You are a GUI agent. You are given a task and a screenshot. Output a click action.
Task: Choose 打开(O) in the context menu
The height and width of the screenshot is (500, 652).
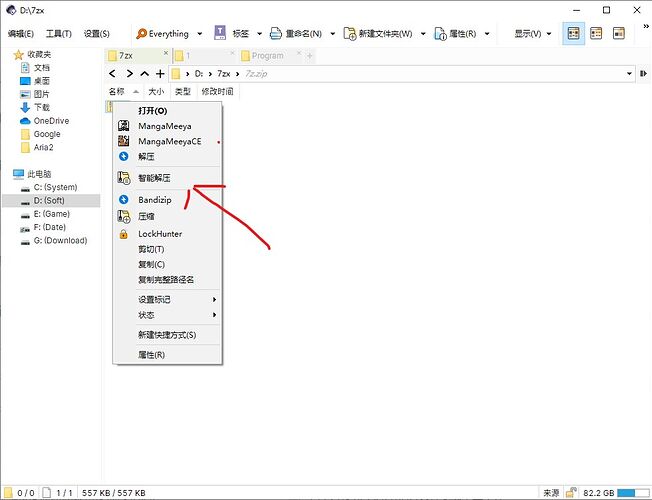point(167,111)
